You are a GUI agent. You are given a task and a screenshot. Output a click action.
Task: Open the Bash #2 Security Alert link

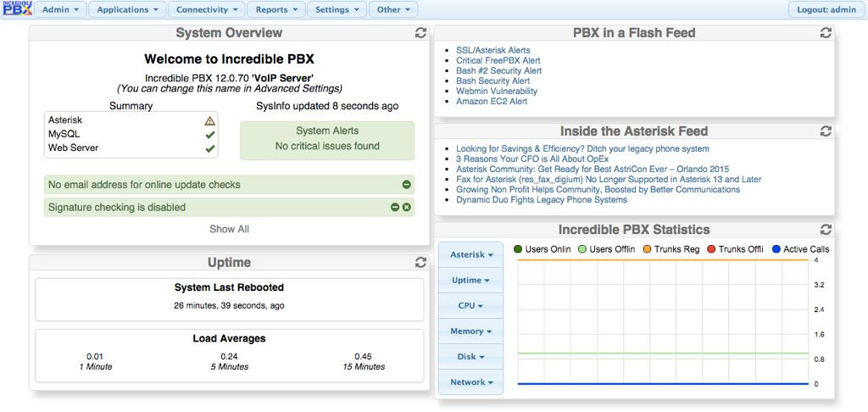(x=498, y=70)
